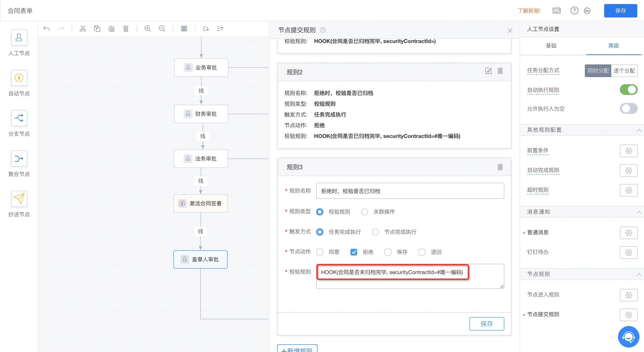Turn off the 自动执行规则 switch
644x352 pixels.
628,90
